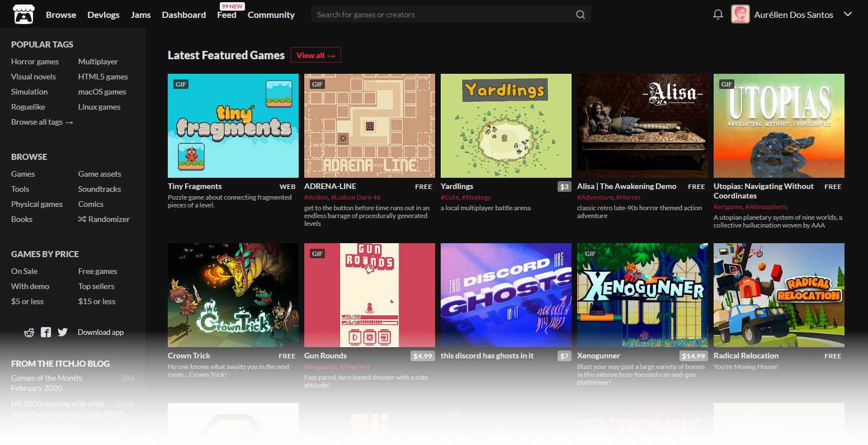The image size is (868, 445).
Task: Open the Twitter social icon
Action: (x=63, y=332)
